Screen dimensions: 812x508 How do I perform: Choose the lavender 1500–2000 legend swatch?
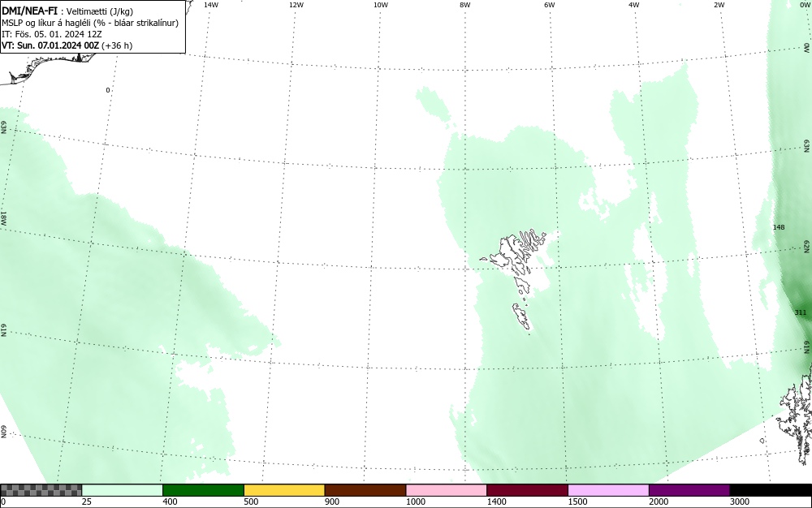tap(608, 490)
